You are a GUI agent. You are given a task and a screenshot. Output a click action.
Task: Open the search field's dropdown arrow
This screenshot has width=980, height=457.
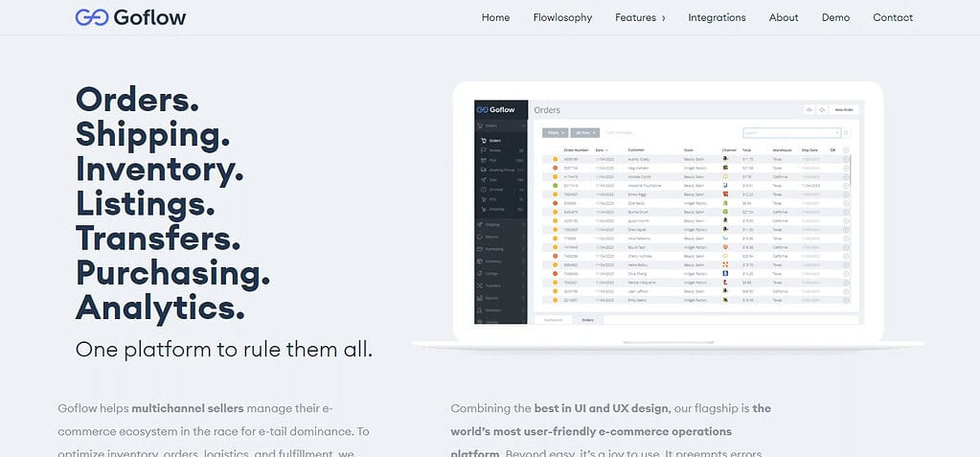837,132
